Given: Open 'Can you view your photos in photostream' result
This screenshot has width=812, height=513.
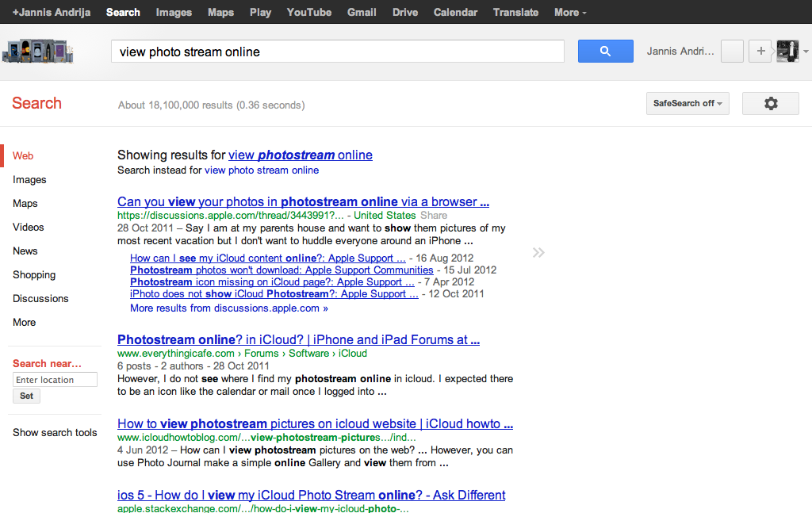Looking at the screenshot, I should [303, 201].
